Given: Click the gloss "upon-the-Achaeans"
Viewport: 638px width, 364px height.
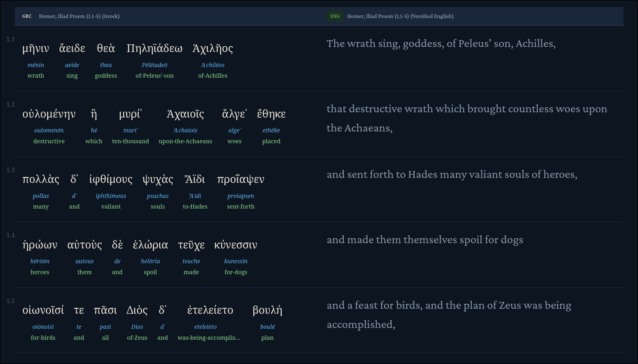Looking at the screenshot, I should pos(185,141).
